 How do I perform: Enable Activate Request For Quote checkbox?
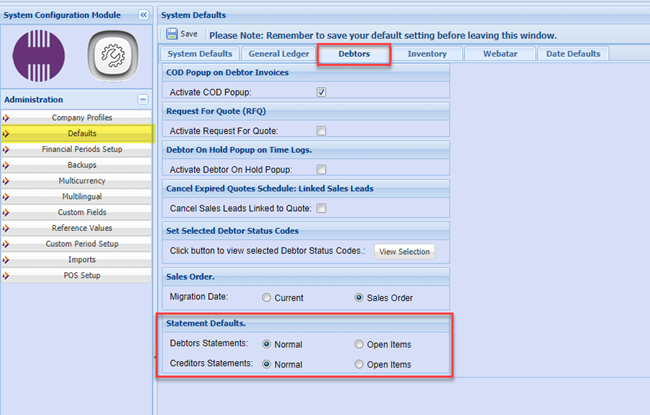[x=322, y=131]
